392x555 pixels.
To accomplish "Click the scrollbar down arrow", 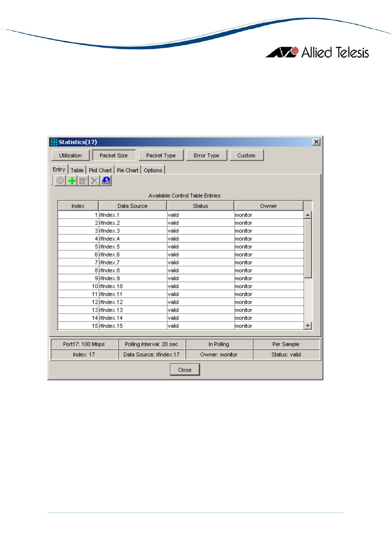I will tap(308, 326).
